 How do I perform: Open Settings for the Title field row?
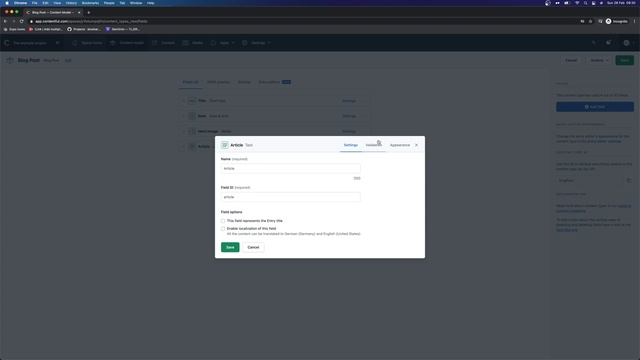click(x=349, y=101)
